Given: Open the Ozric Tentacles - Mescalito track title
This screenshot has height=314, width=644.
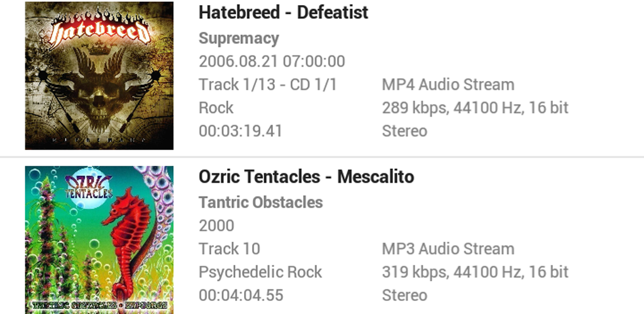Looking at the screenshot, I should 306,177.
